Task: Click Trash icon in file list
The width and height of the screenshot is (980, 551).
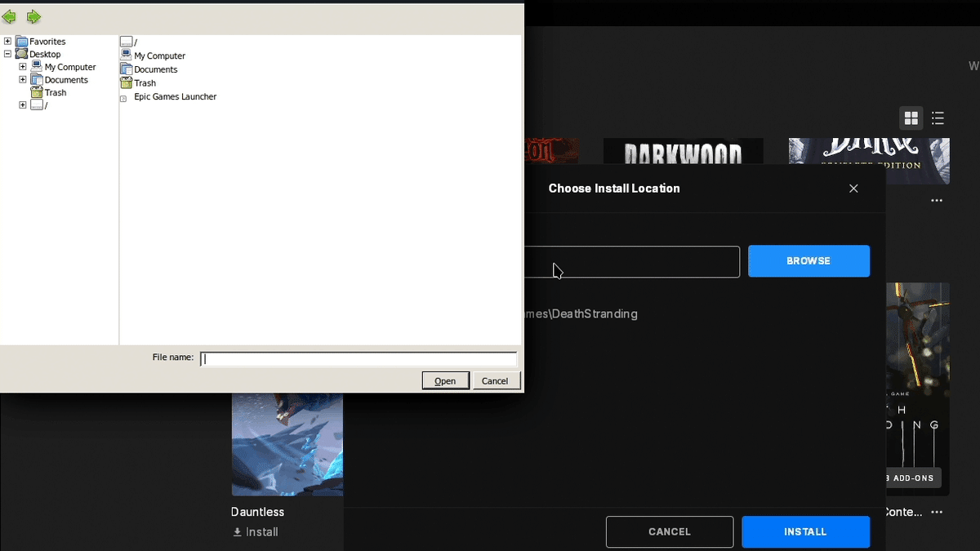Action: [x=126, y=82]
